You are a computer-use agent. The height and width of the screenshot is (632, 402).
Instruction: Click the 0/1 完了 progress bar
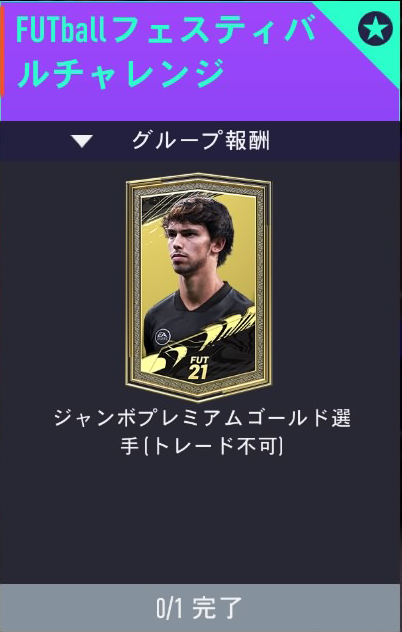(x=201, y=608)
